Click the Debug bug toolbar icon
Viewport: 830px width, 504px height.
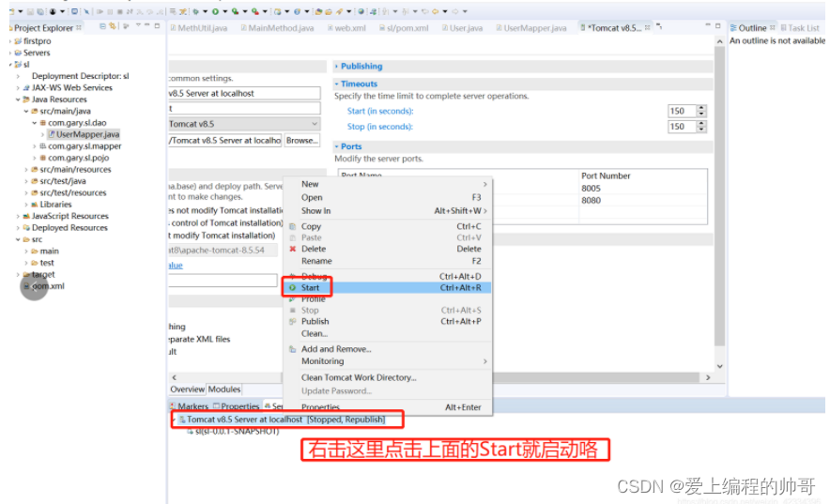196,11
